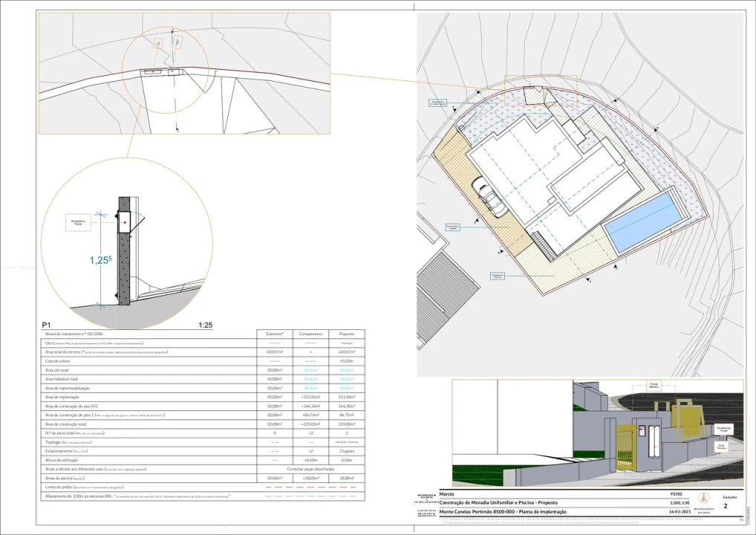Click the orange detail rectangle on site plan
This screenshot has width=756, height=535.
click(x=539, y=91)
